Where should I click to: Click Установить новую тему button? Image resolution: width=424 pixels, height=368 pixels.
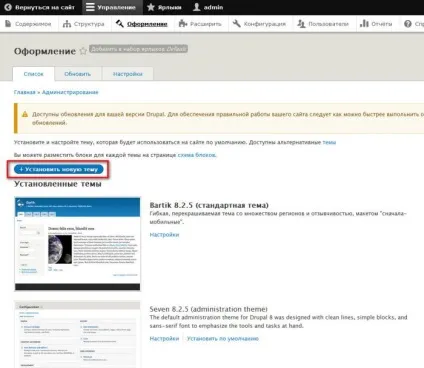tap(58, 169)
